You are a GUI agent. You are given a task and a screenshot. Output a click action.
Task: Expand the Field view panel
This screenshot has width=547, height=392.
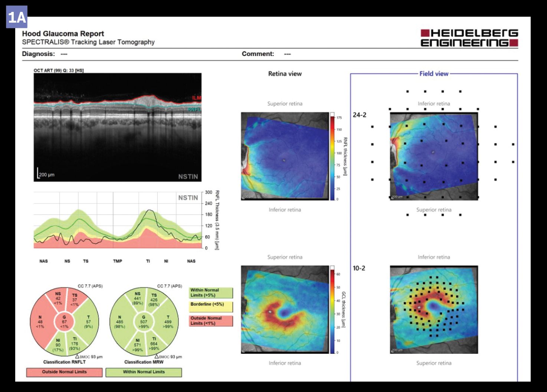pos(434,73)
